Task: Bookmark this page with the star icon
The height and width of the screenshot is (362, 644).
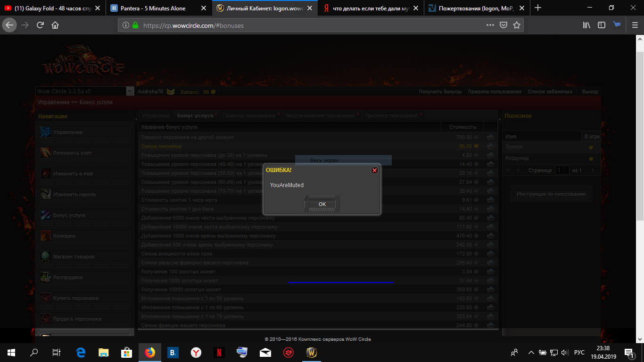Action: [x=517, y=25]
